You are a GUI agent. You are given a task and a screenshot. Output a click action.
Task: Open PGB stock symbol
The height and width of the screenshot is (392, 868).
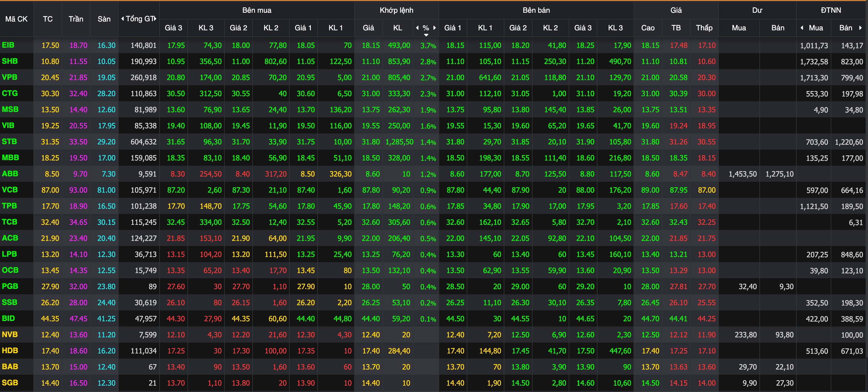(x=10, y=286)
